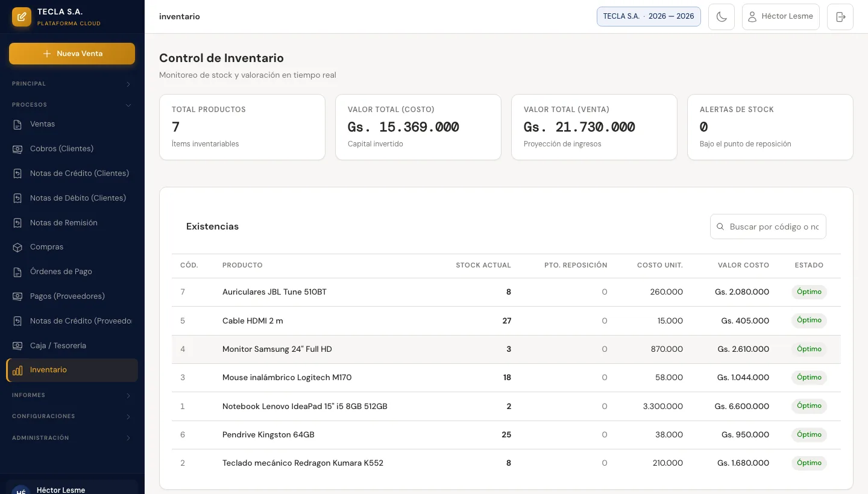Select the Inventario menu item
This screenshot has width=868, height=494.
pyautogui.click(x=72, y=370)
